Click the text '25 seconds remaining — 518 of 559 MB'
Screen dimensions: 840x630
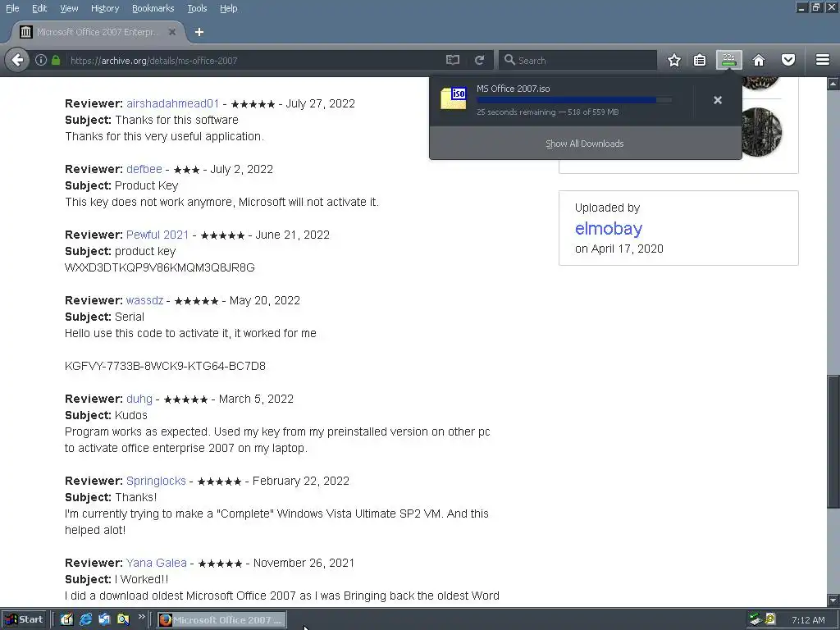point(547,112)
